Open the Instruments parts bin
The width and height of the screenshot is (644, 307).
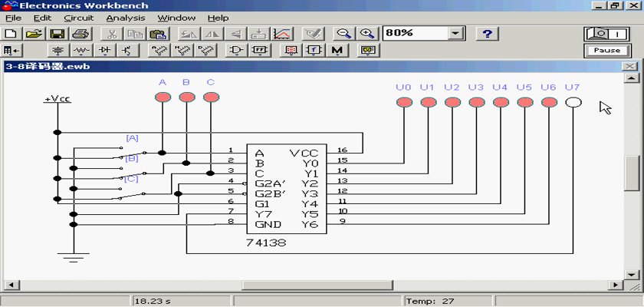coord(368,51)
